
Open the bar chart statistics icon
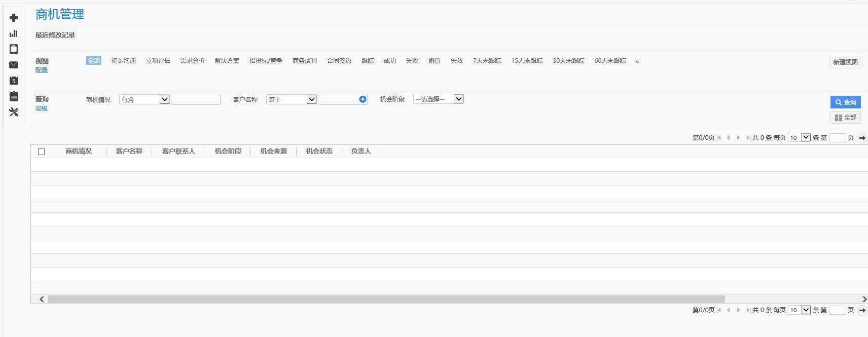pyautogui.click(x=14, y=33)
